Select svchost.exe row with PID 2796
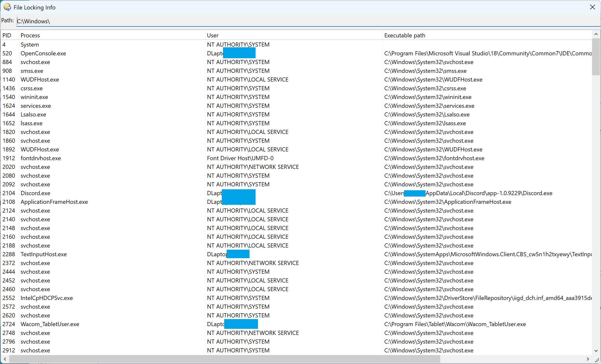The height and width of the screenshot is (364, 601). pos(296,342)
